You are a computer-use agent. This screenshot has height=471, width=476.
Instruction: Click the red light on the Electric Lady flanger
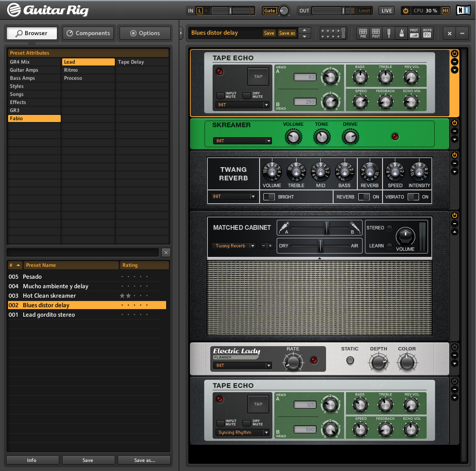[314, 360]
